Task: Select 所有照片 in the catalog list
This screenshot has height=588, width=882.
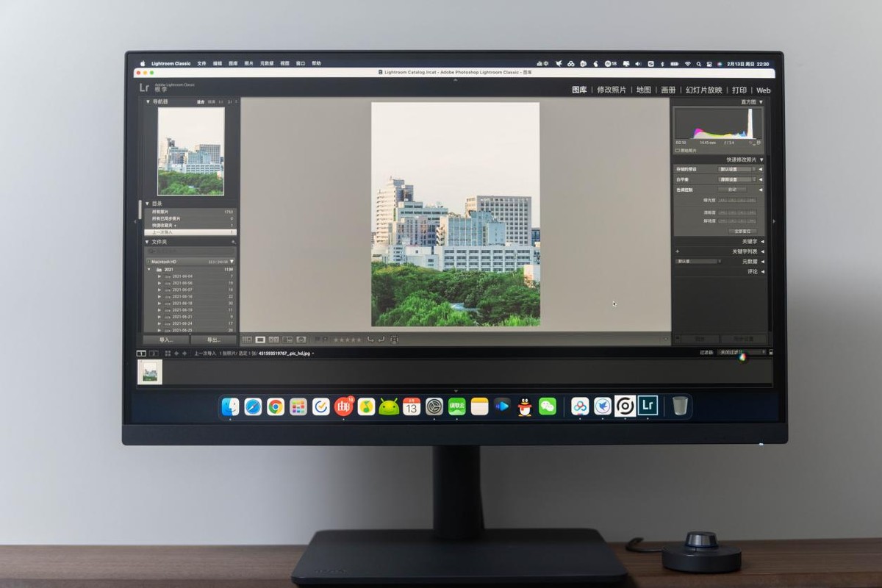Action: 190,212
